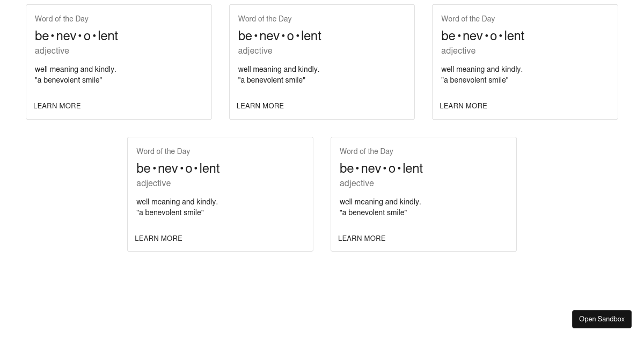Click 'well meaning and kindly.' in top-left card
644x338 pixels.
point(76,69)
